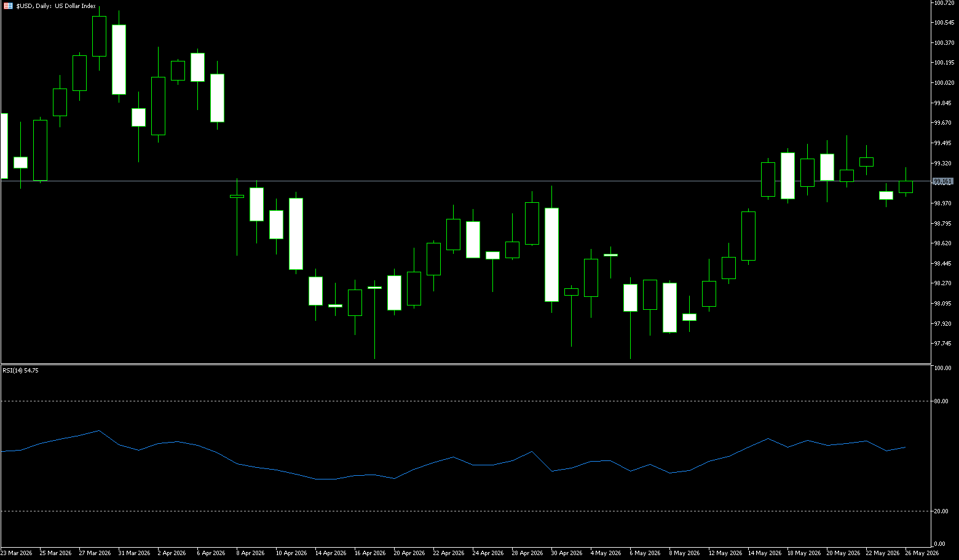
Task: Select the tall bearish candle of 30 Apr 2026
Action: (551, 254)
